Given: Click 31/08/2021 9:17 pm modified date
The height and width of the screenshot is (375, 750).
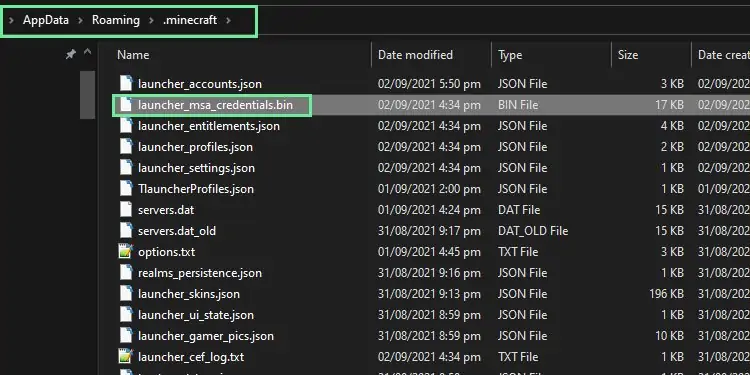Looking at the screenshot, I should tap(429, 231).
